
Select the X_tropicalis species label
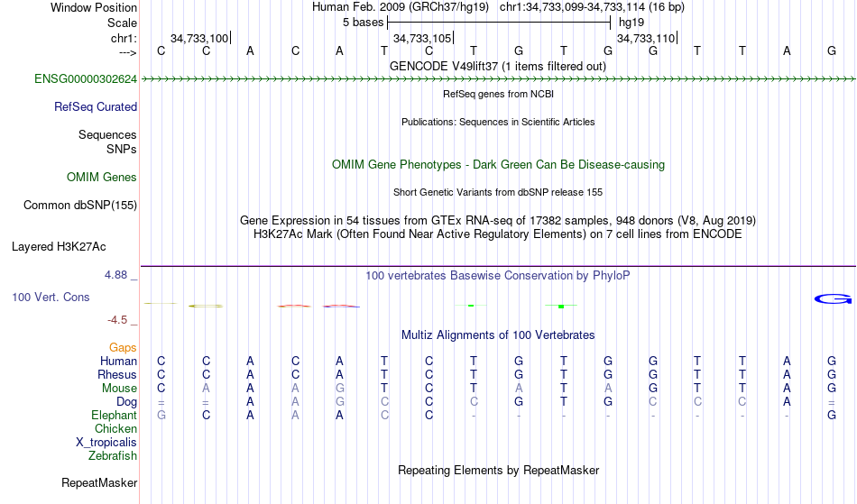tap(106, 443)
